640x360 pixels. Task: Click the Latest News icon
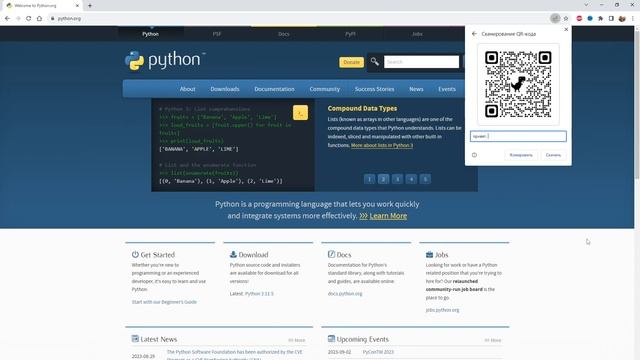point(135,339)
